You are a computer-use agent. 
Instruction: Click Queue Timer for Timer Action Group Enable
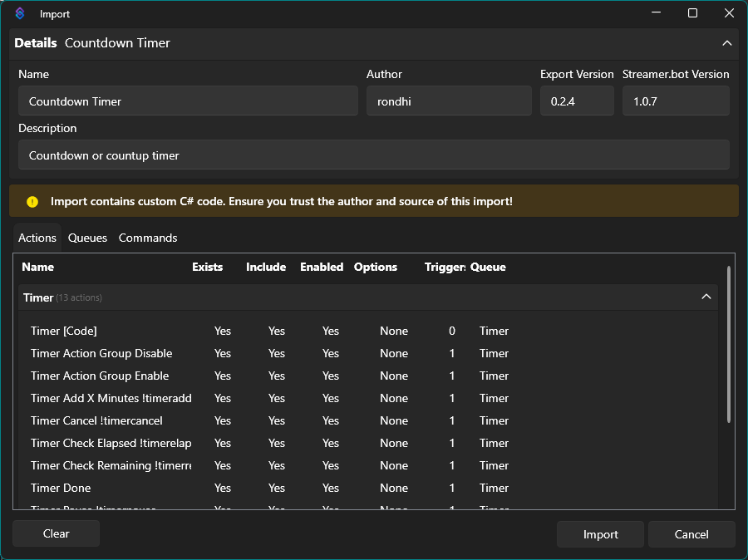coord(494,376)
